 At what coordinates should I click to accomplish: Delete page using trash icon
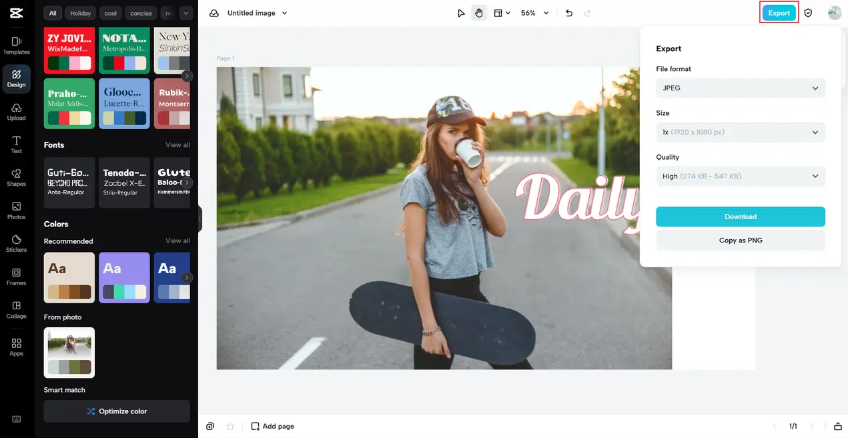(x=230, y=426)
